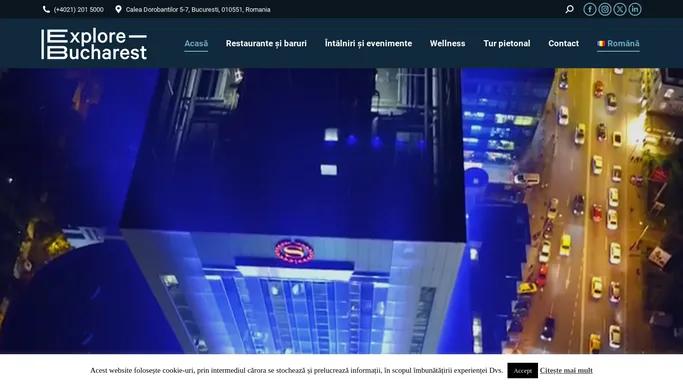Screen dimensions: 683x384
Task: Open the X (Twitter) social icon
Action: pos(619,9)
